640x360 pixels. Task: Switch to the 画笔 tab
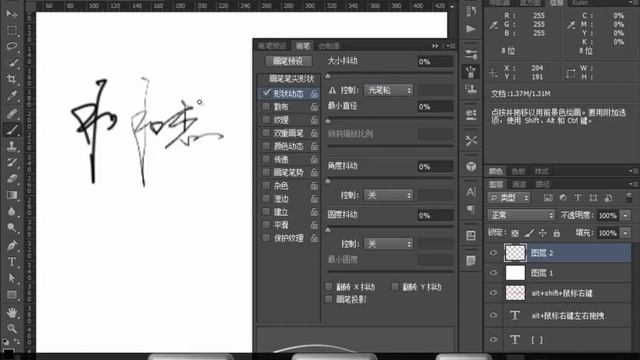tap(303, 46)
